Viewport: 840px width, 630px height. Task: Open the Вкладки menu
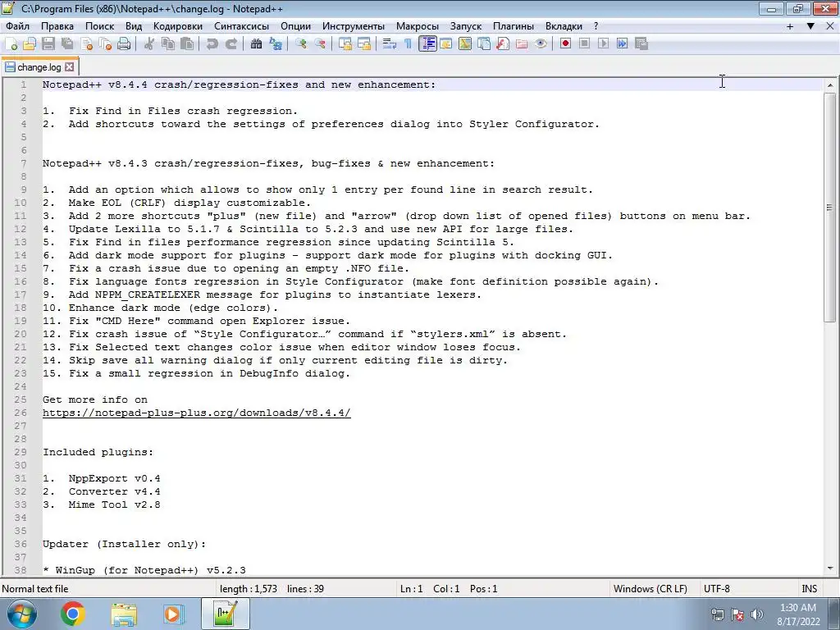564,26
